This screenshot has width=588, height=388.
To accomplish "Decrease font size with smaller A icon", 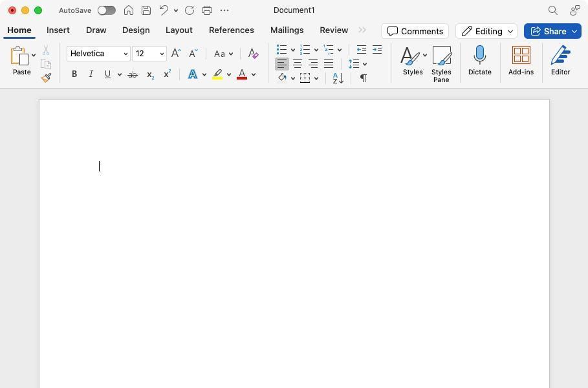I will click(x=193, y=53).
